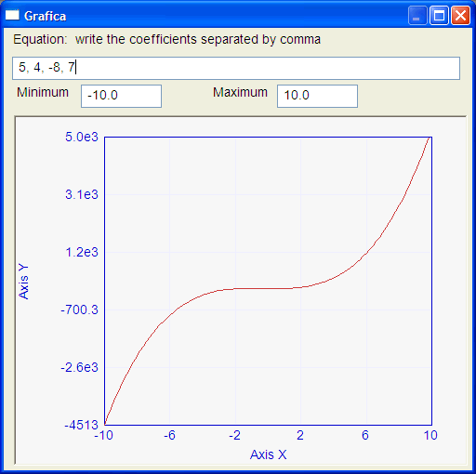
Task: Click the X-axis tick label -10
Action: (104, 436)
